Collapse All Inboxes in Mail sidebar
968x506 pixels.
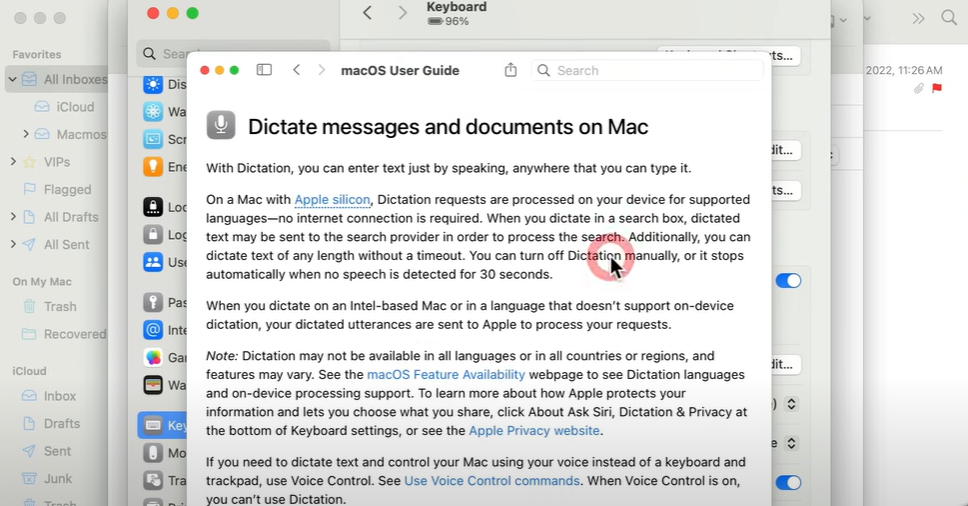(12, 79)
